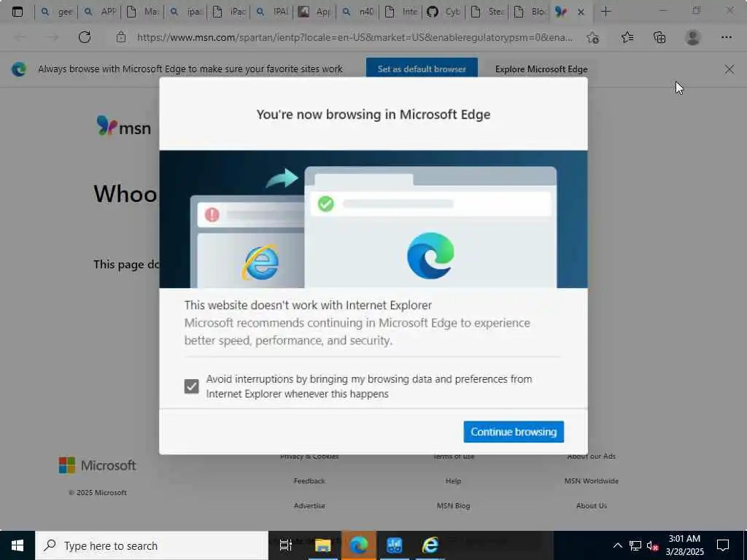Switch to the 'iPac' page tab

pyautogui.click(x=228, y=12)
